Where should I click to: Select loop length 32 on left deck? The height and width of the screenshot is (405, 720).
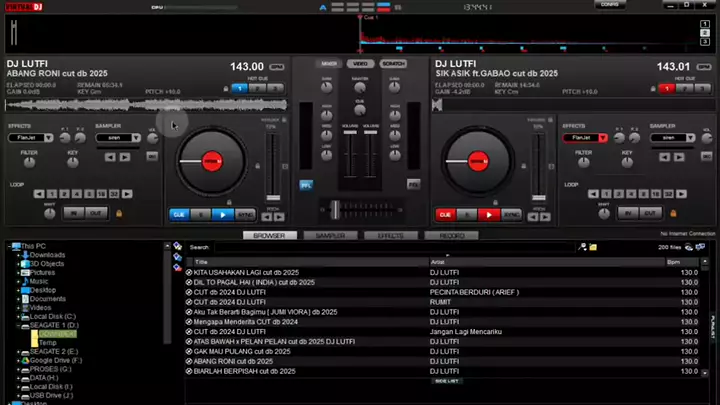pos(114,193)
